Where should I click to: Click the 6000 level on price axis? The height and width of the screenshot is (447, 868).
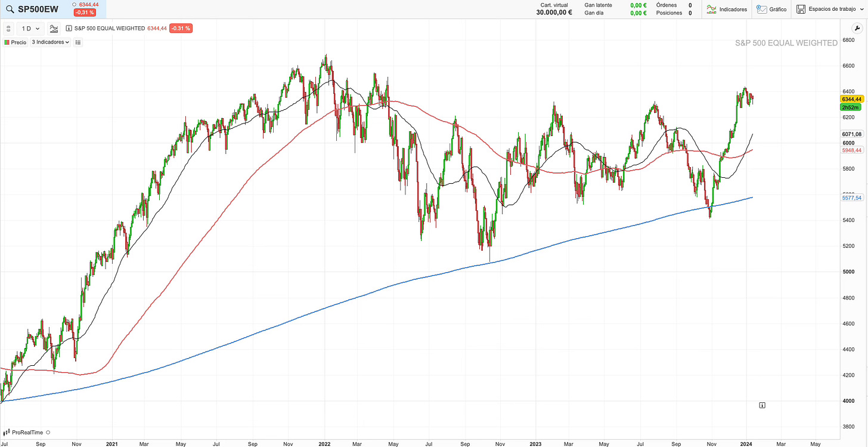click(847, 143)
